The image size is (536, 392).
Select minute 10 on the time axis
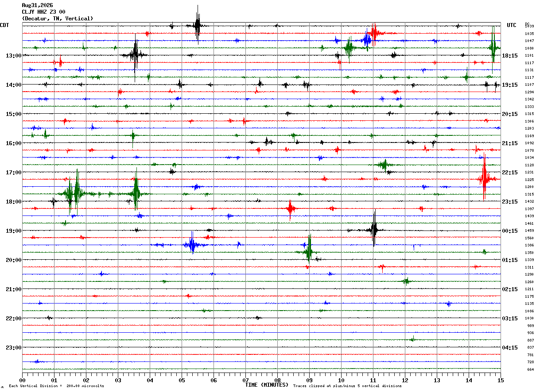point(341,380)
